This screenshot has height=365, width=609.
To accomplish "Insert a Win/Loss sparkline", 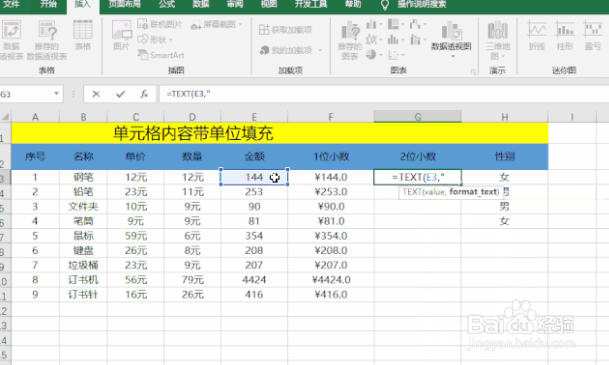I will (593, 36).
